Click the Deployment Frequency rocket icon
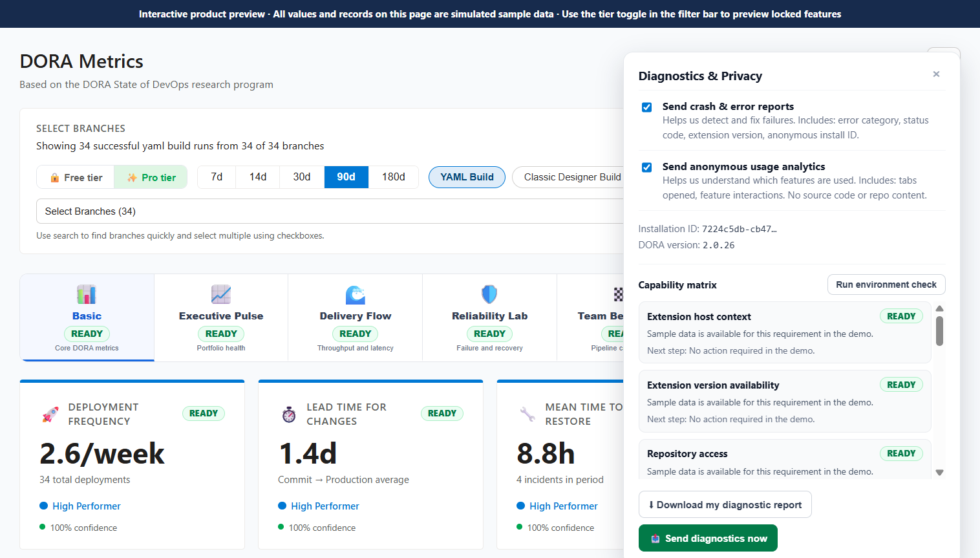This screenshot has height=558, width=980. coord(50,414)
